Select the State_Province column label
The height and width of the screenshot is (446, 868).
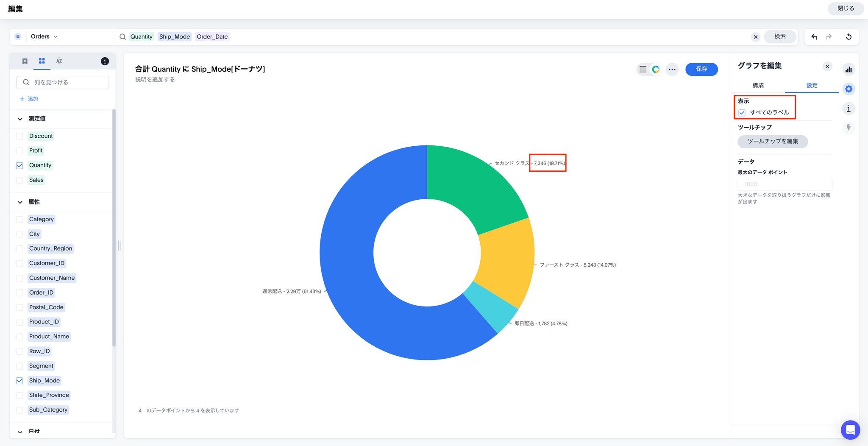[x=49, y=395]
